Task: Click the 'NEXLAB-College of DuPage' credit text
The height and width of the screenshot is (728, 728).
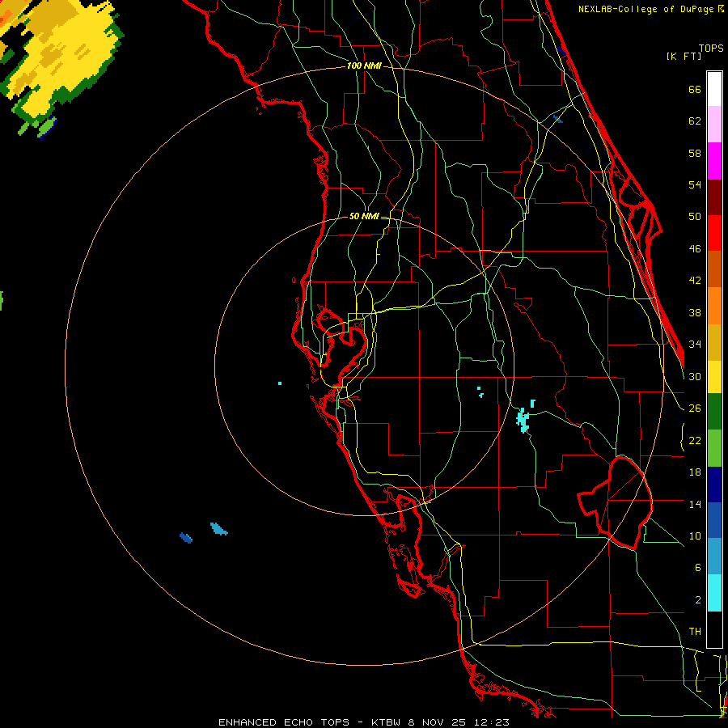Action: 647,9
